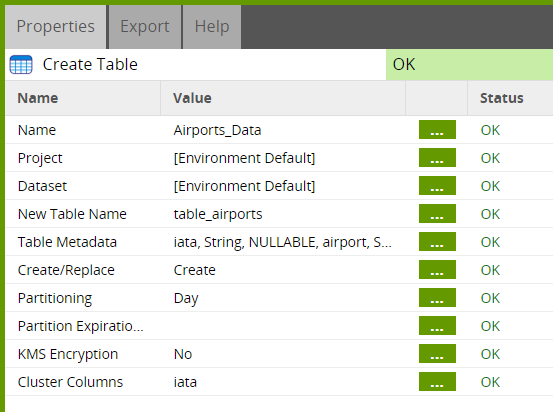Viewport: 553px width, 412px height.
Task: Open editor button for Create/Replace
Action: [x=437, y=269]
